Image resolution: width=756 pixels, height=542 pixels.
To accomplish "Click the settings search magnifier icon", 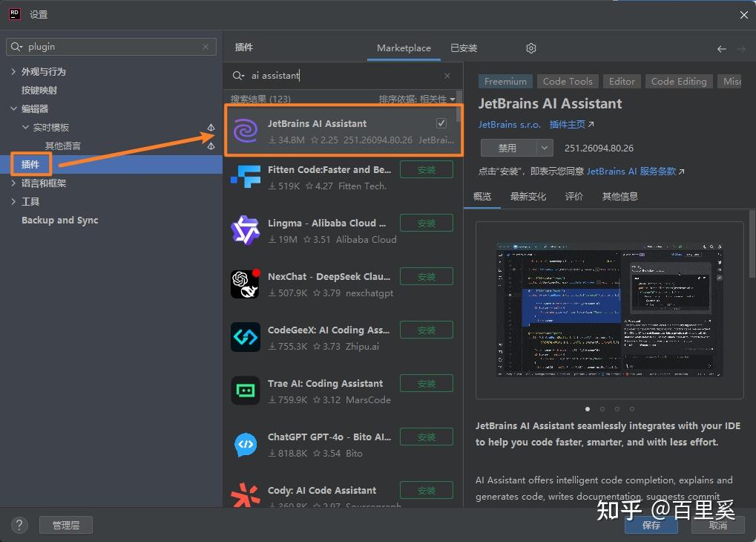I will click(x=16, y=47).
